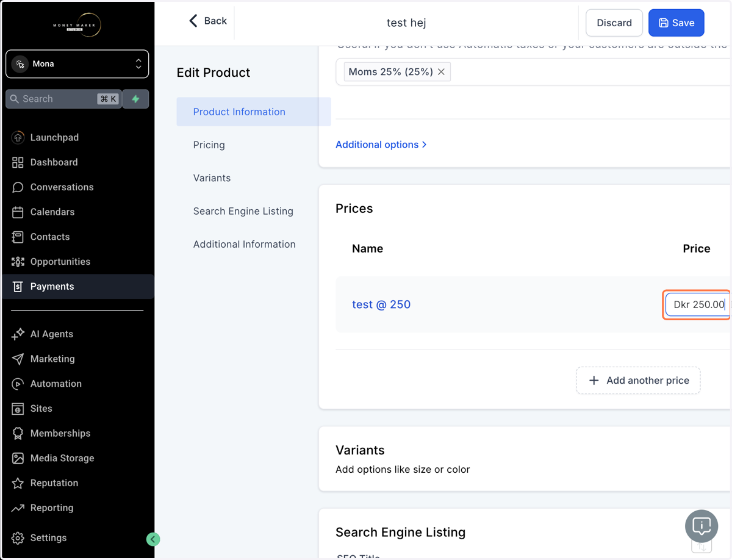Click the Opportunities icon
Image resolution: width=732 pixels, height=560 pixels.
point(18,262)
